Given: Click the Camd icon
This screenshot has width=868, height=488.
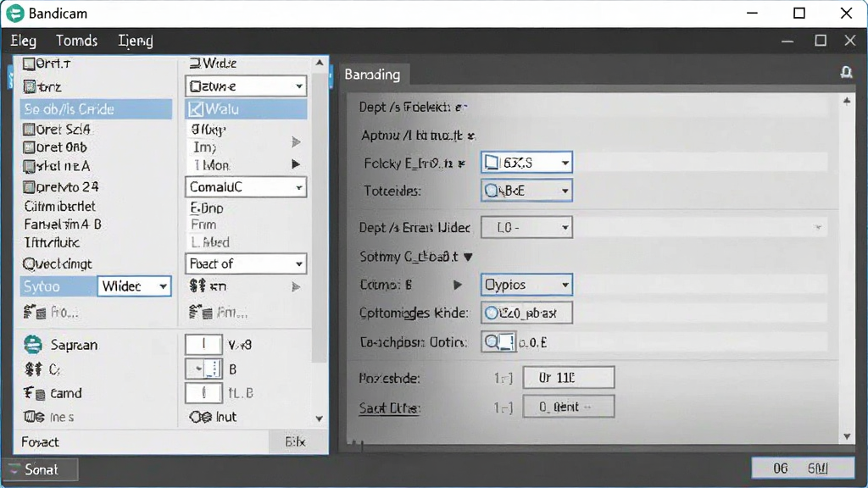Looking at the screenshot, I should (34, 393).
